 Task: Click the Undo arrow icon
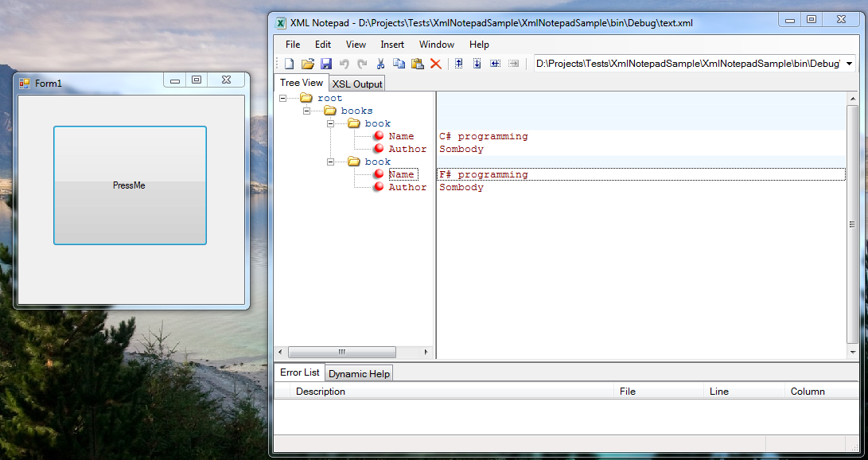click(x=344, y=64)
